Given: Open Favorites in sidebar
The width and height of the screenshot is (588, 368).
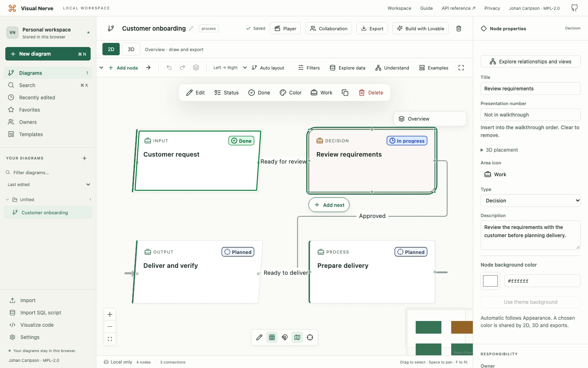Looking at the screenshot, I should click(x=48, y=110).
